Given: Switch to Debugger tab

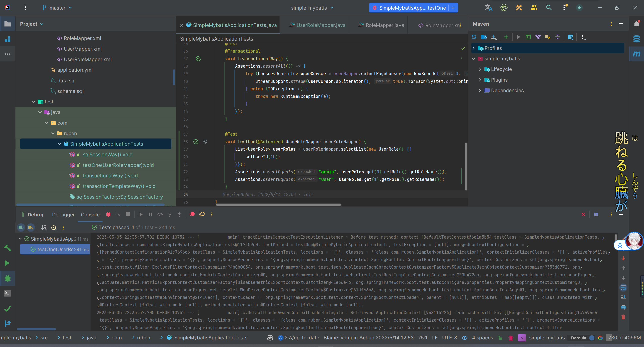Looking at the screenshot, I should (63, 215).
